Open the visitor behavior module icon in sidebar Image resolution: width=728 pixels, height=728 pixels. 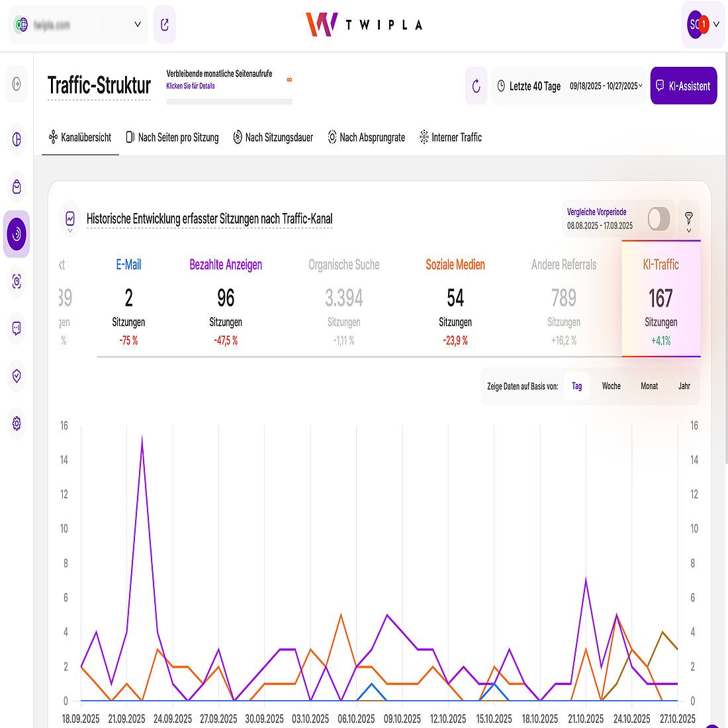16,234
